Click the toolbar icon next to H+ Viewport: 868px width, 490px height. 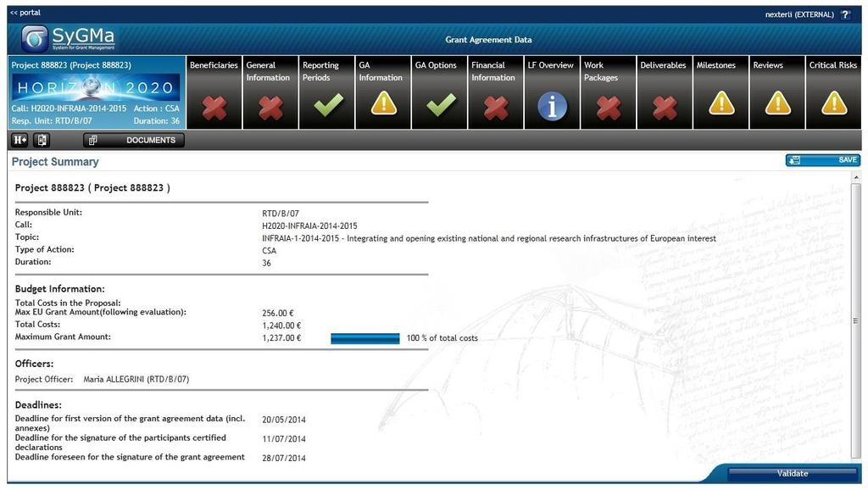[x=42, y=140]
